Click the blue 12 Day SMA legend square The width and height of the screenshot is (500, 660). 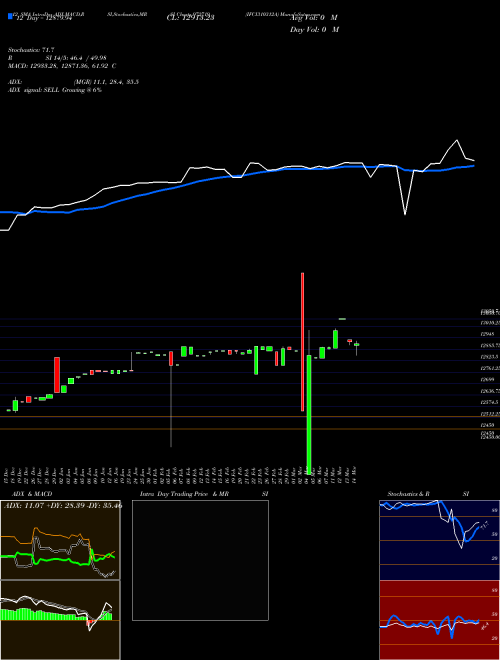[10, 17]
